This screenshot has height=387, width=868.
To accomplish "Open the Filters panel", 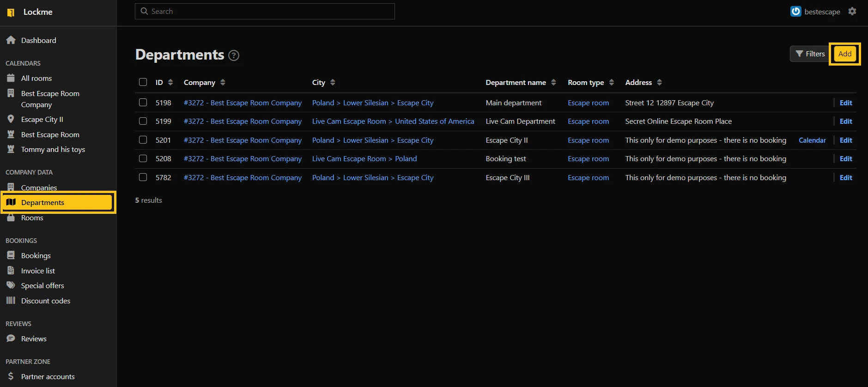I will 810,54.
